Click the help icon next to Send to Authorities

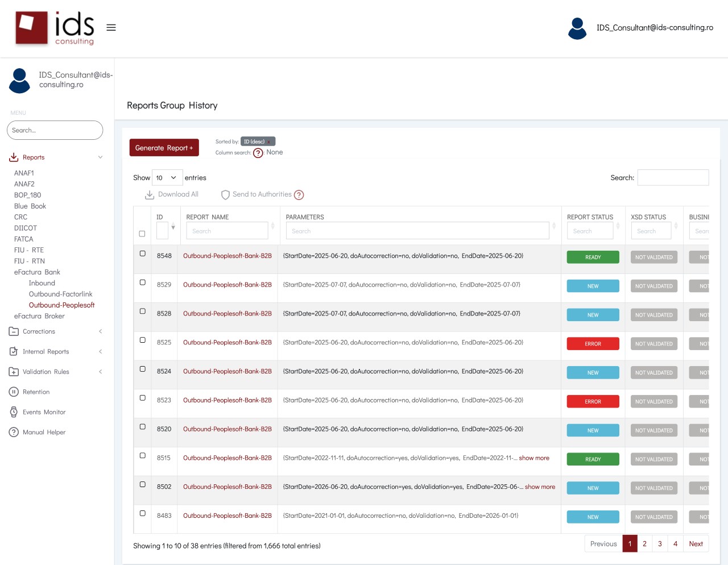pyautogui.click(x=299, y=195)
